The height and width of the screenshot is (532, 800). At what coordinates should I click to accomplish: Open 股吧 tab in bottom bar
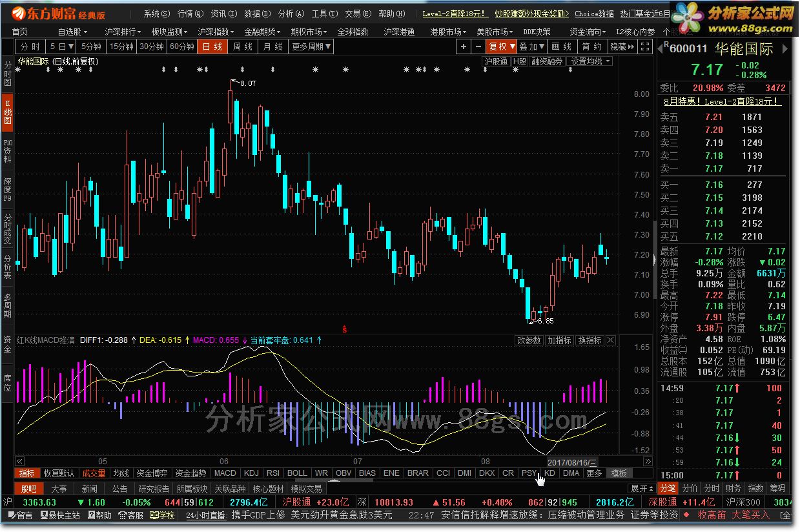(x=28, y=489)
